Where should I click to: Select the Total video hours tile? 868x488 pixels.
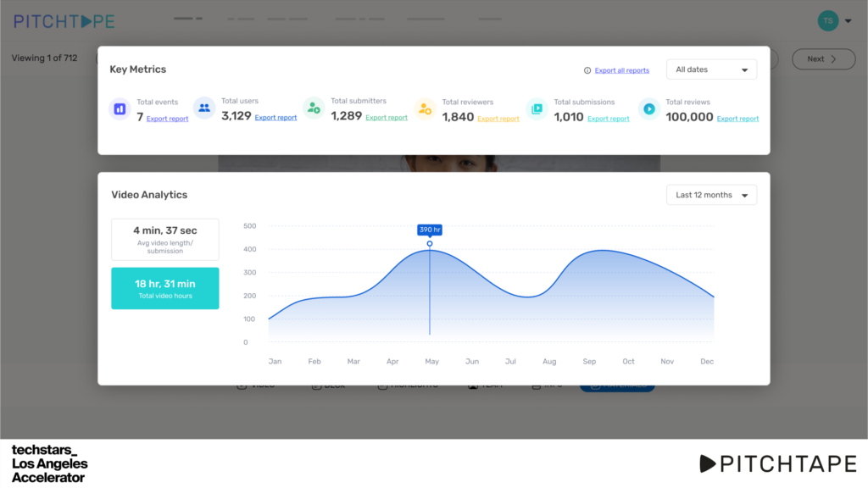pos(165,288)
